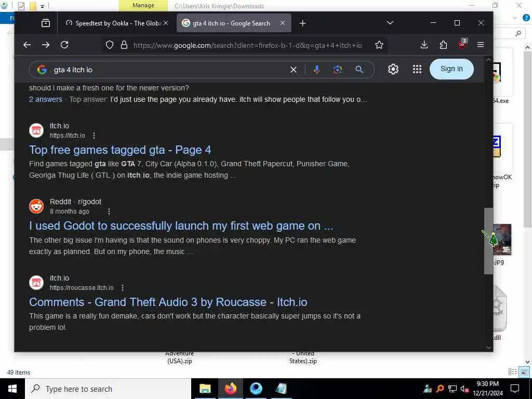Click the Firefox address bar URL
This screenshot has width=532, height=399.
click(x=248, y=45)
